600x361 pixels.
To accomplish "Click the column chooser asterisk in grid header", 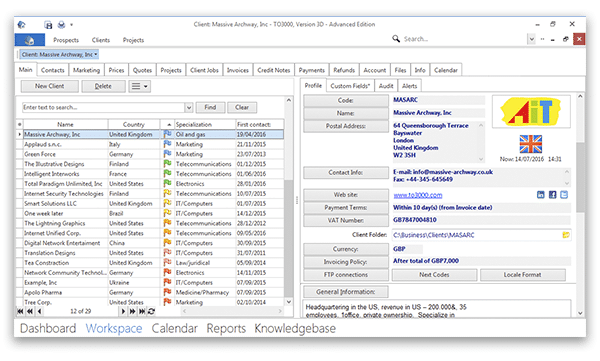I will tap(20, 124).
